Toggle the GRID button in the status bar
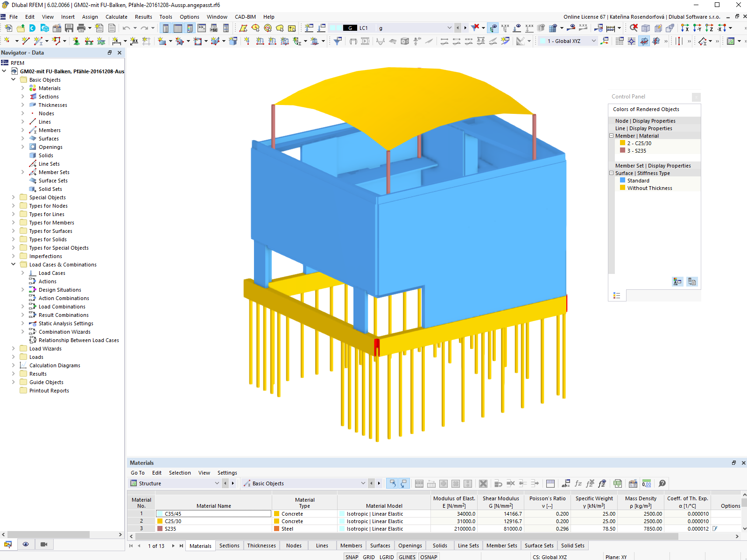Image resolution: width=747 pixels, height=560 pixels. (369, 556)
